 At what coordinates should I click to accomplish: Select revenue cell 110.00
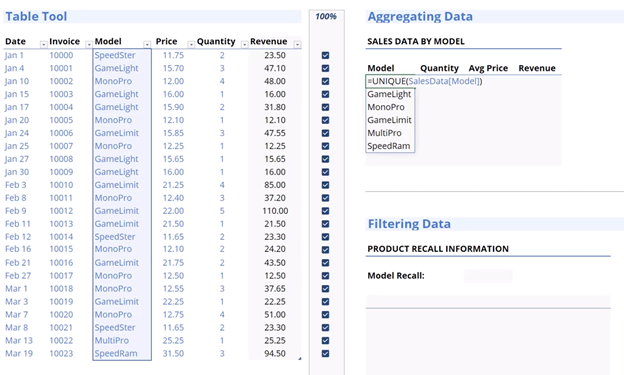tap(275, 211)
